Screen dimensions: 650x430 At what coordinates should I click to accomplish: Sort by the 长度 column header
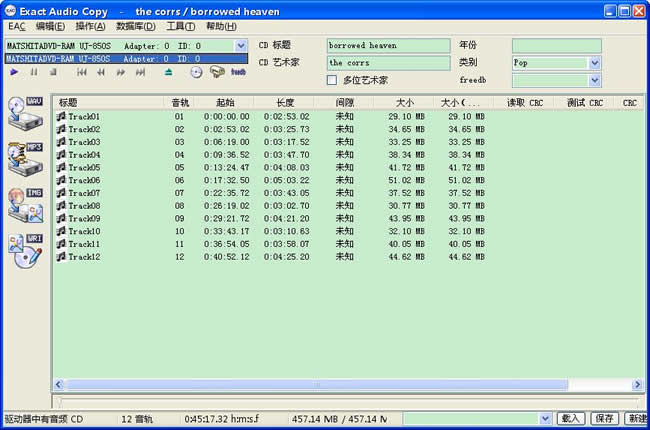click(x=284, y=102)
